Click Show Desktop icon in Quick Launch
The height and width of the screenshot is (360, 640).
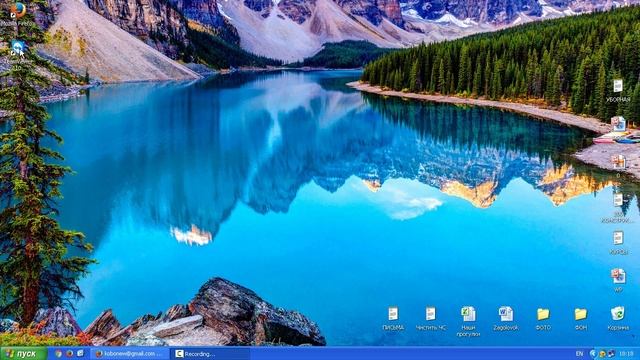point(80,353)
